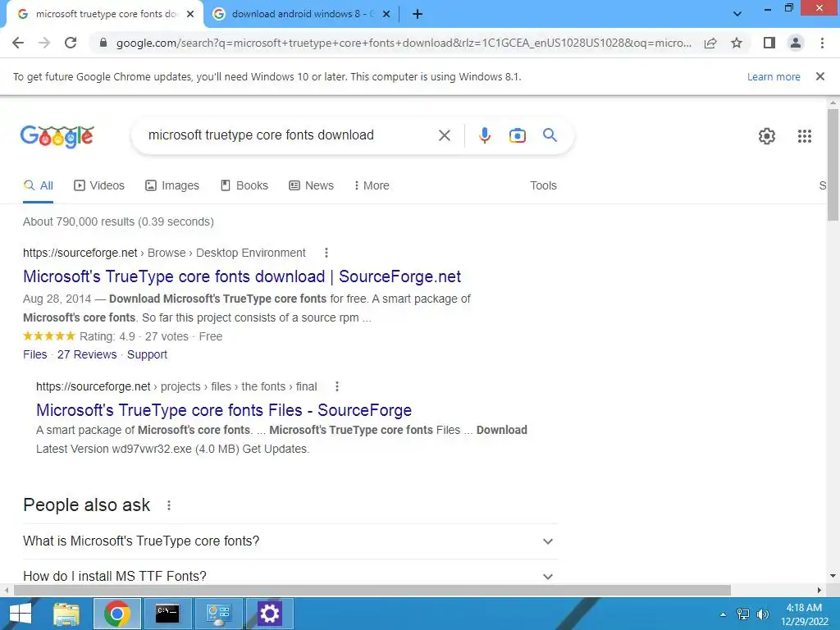
Task: Clear the Google search box
Action: pos(444,135)
